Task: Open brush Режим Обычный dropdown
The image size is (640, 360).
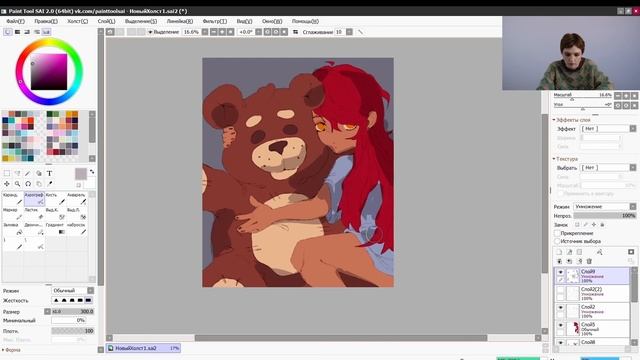Action: pyautogui.click(x=73, y=290)
